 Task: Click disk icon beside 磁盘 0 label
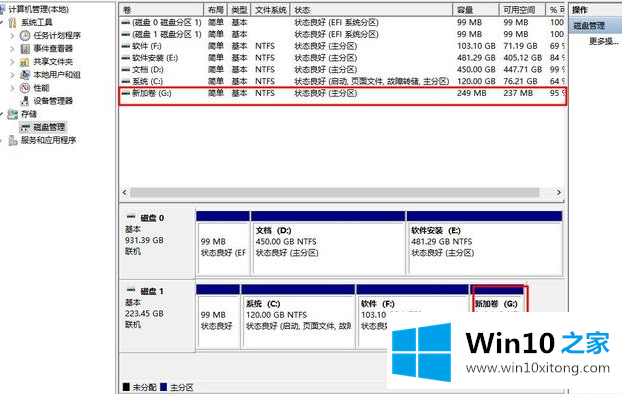131,217
